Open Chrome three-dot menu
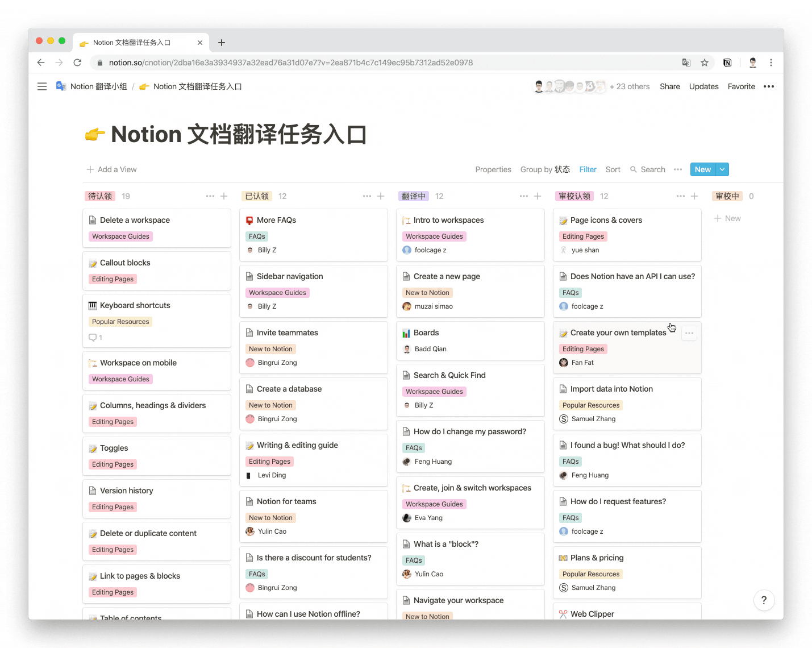The width and height of the screenshot is (812, 648). tap(771, 63)
